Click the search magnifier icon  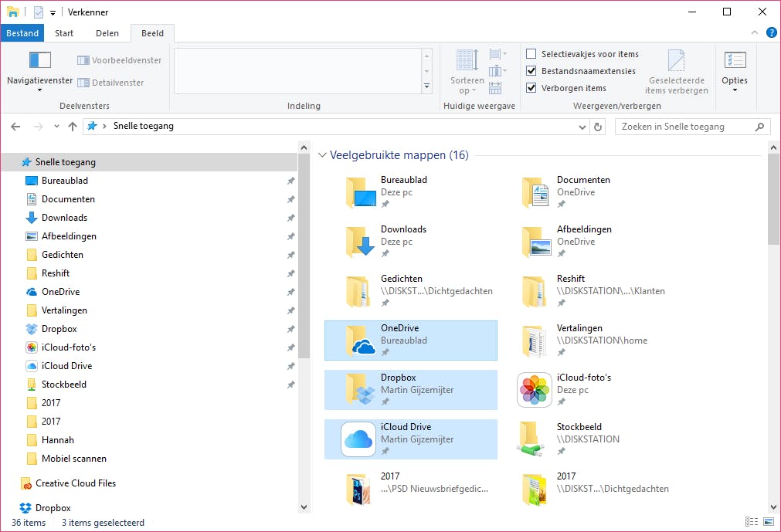pos(759,127)
